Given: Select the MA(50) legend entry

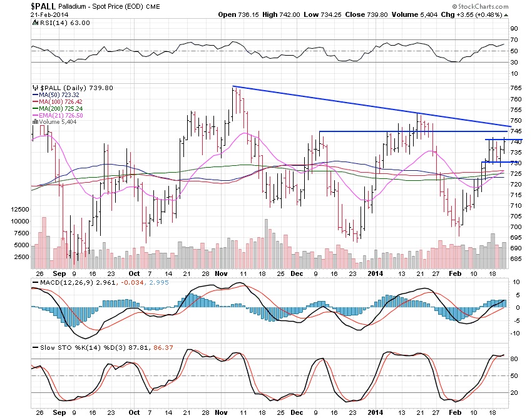Looking at the screenshot, I should coord(53,95).
